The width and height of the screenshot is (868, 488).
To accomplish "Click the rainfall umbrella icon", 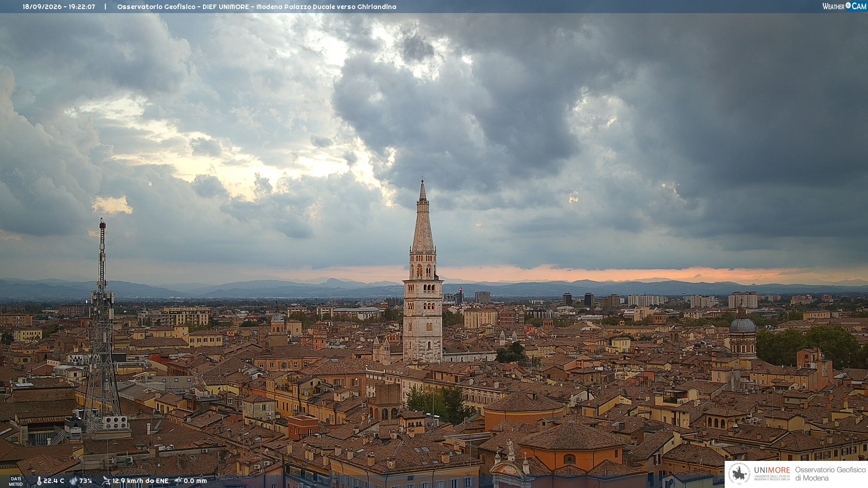I will tap(178, 481).
